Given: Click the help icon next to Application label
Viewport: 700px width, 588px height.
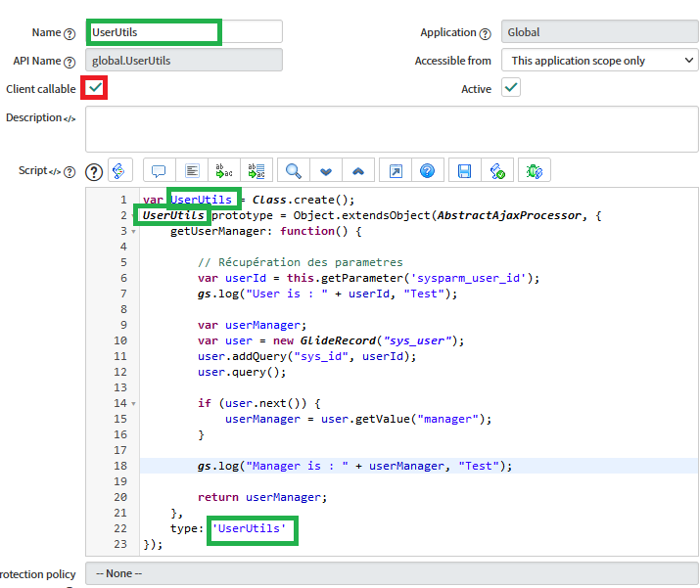Looking at the screenshot, I should pos(486,34).
